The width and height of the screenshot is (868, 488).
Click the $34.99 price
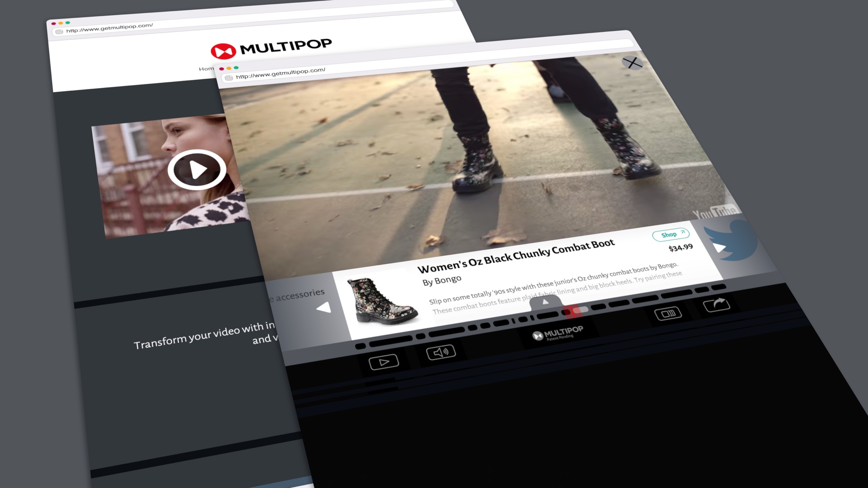681,247
